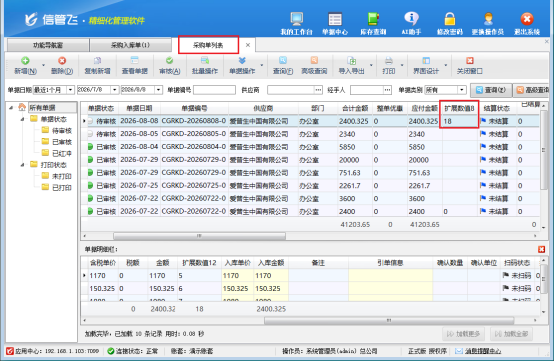Click the 经手人 input field

pos(367,90)
